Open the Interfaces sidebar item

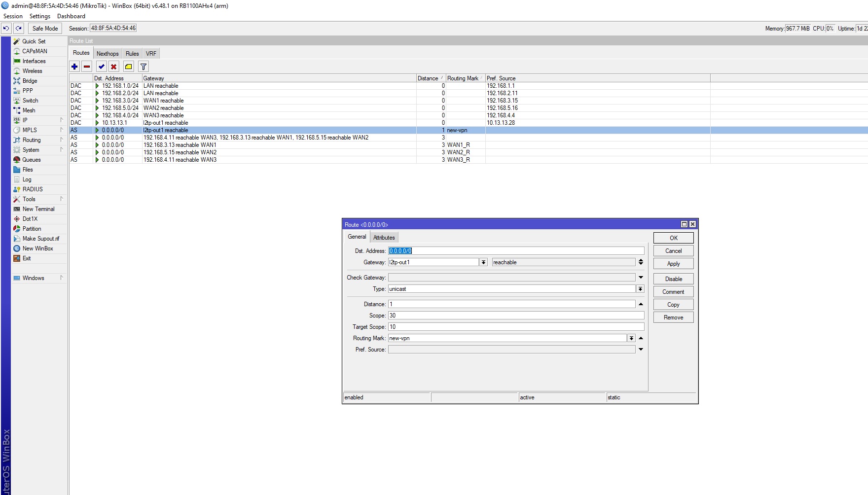(34, 61)
